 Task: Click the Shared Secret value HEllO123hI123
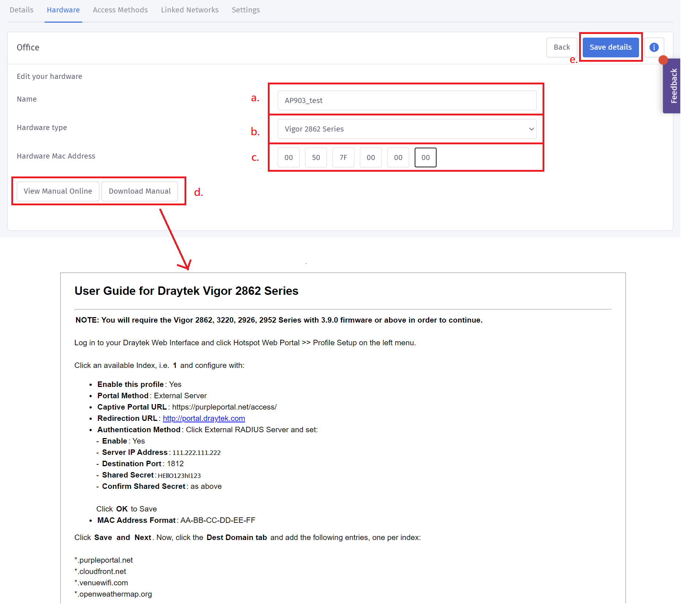pyautogui.click(x=179, y=475)
